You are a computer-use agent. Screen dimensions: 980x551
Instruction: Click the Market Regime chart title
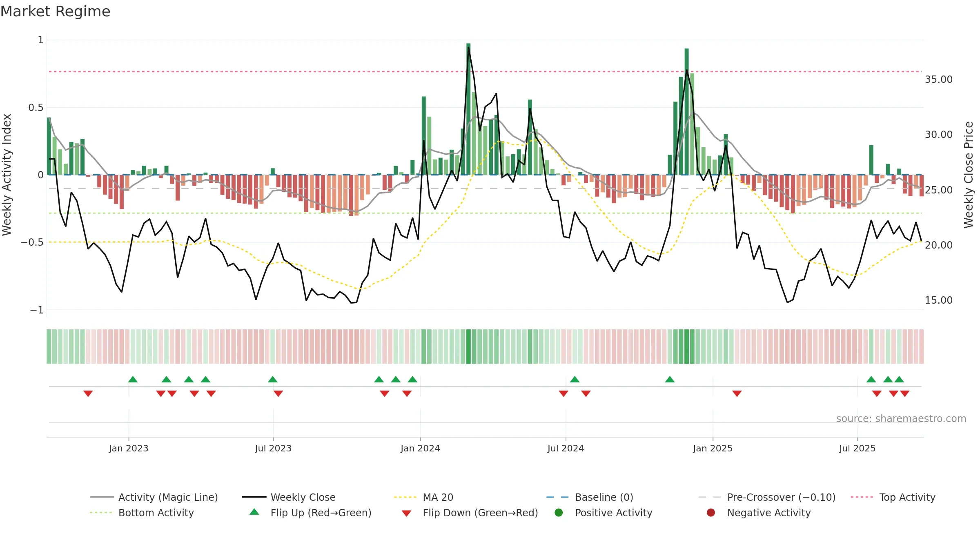coord(55,11)
